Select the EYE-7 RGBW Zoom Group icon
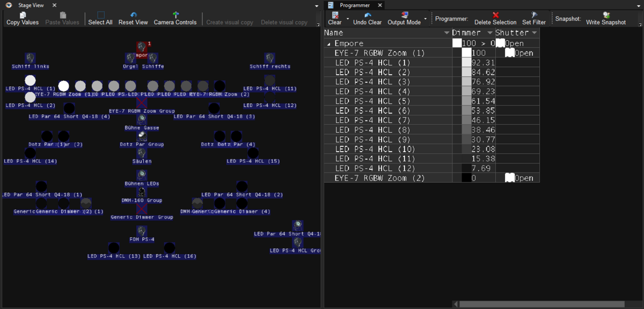 142,103
